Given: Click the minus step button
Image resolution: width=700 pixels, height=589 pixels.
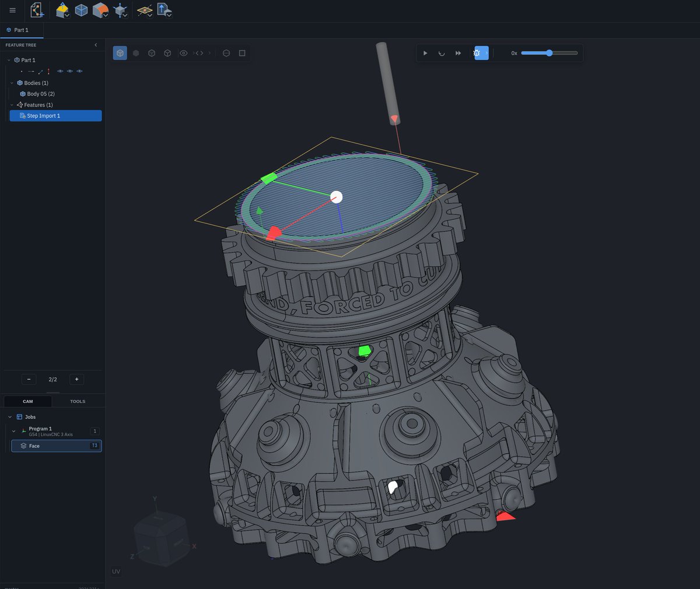Looking at the screenshot, I should pos(29,379).
